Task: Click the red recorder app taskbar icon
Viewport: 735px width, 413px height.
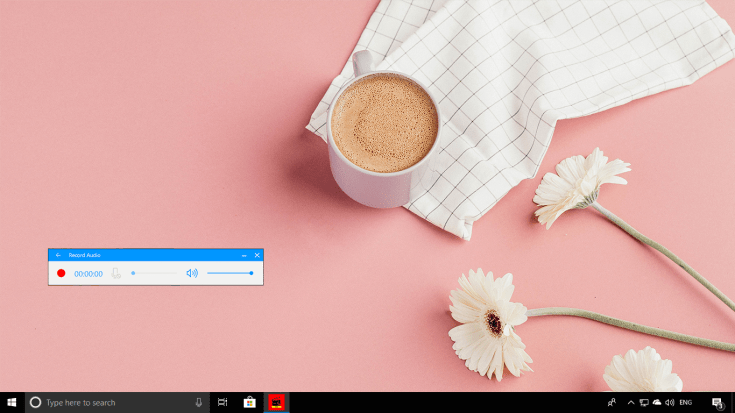Action: 276,402
